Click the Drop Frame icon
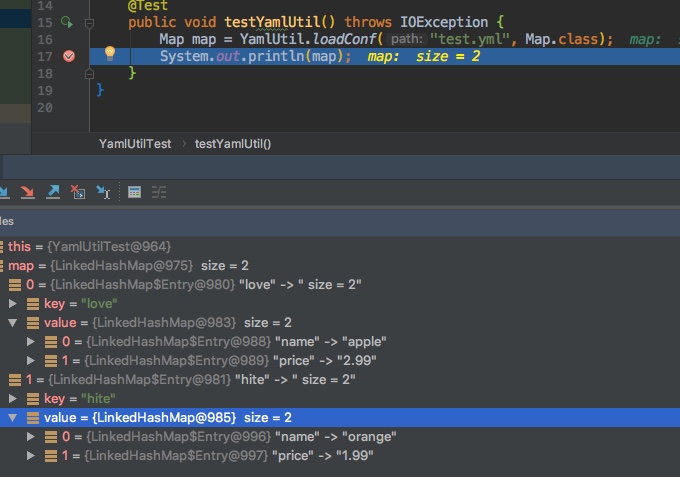This screenshot has height=477, width=680. 78,192
